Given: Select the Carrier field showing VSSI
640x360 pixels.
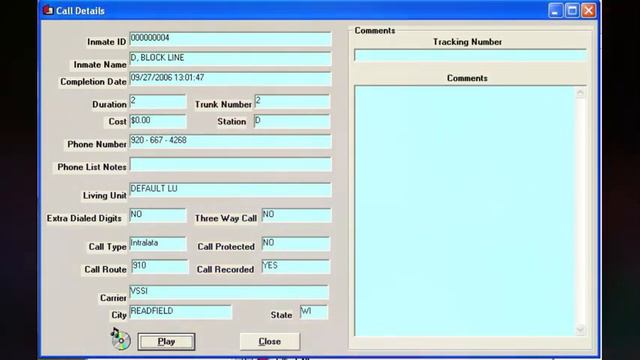Looking at the screenshot, I should click(229, 292).
